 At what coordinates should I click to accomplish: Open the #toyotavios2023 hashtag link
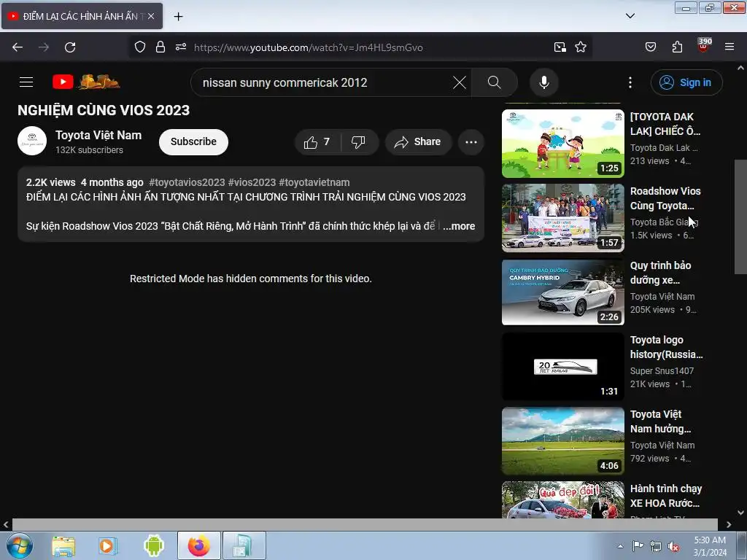pos(187,182)
